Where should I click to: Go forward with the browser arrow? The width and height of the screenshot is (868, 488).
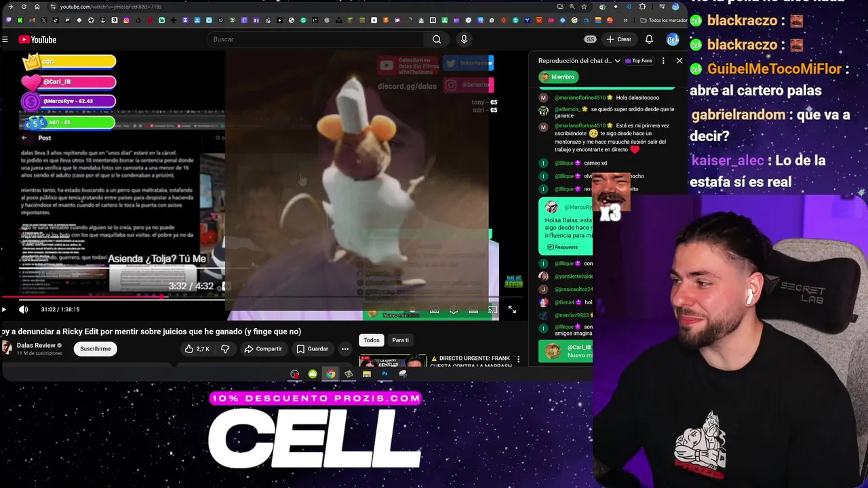coord(10,7)
